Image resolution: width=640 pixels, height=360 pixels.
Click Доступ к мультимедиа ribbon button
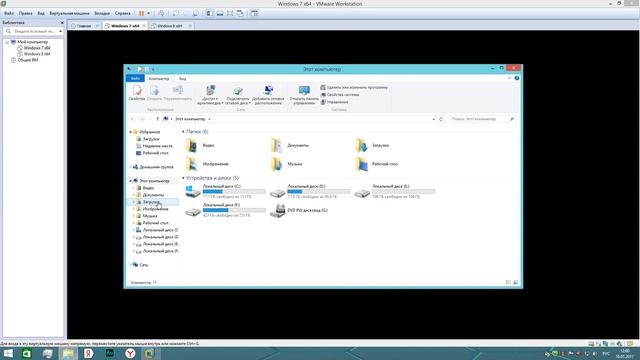(210, 95)
